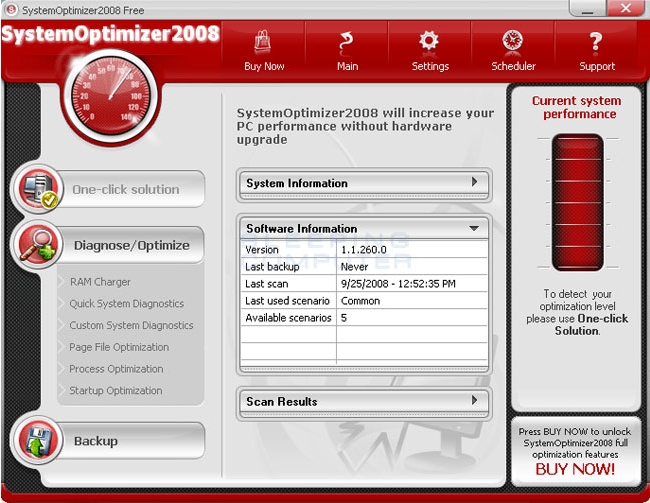Image resolution: width=650 pixels, height=503 pixels.
Task: Collapse the Software Information section arrow
Action: (x=474, y=228)
